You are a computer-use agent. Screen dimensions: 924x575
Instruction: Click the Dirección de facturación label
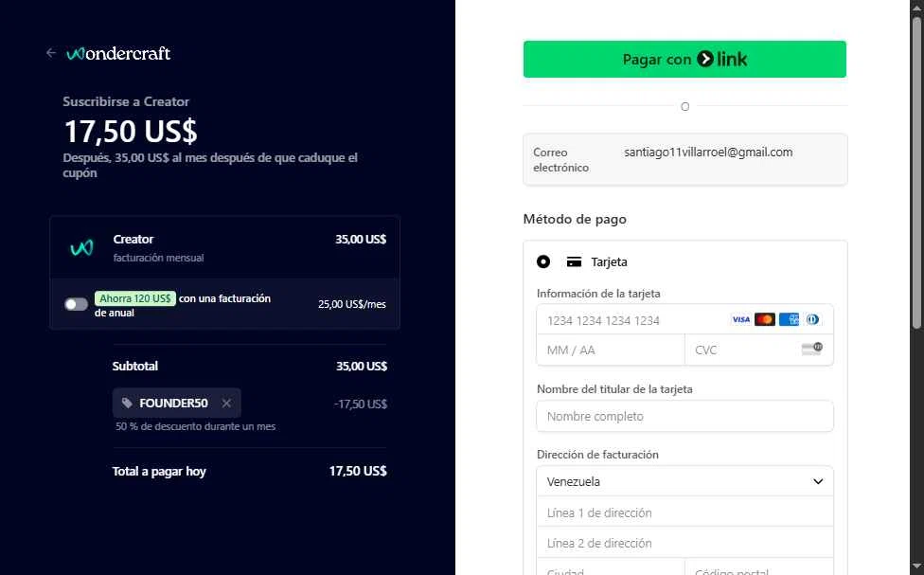pyautogui.click(x=597, y=455)
